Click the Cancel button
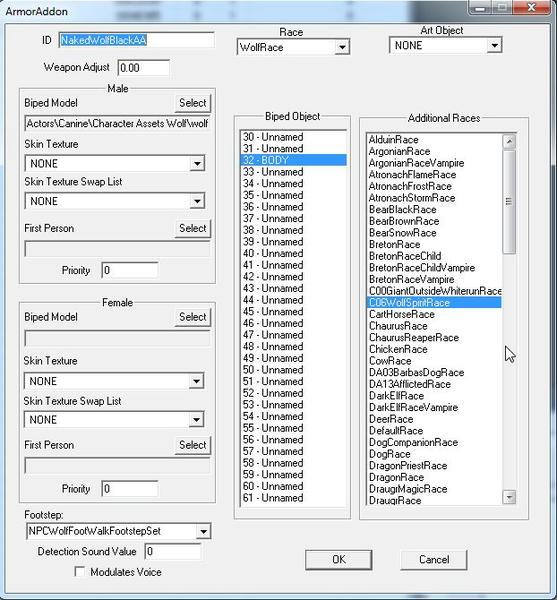The height and width of the screenshot is (600, 557). point(434,559)
